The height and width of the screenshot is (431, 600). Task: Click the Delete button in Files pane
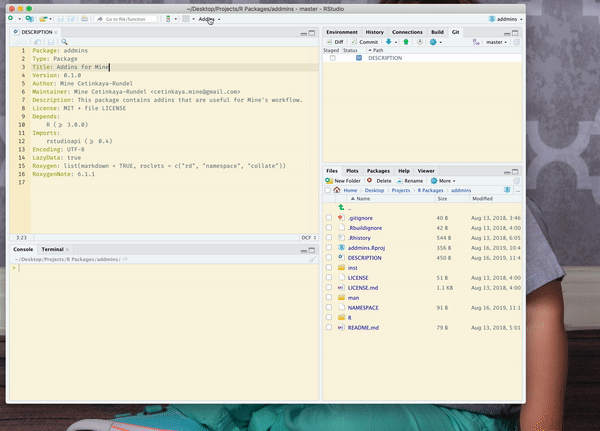379,181
